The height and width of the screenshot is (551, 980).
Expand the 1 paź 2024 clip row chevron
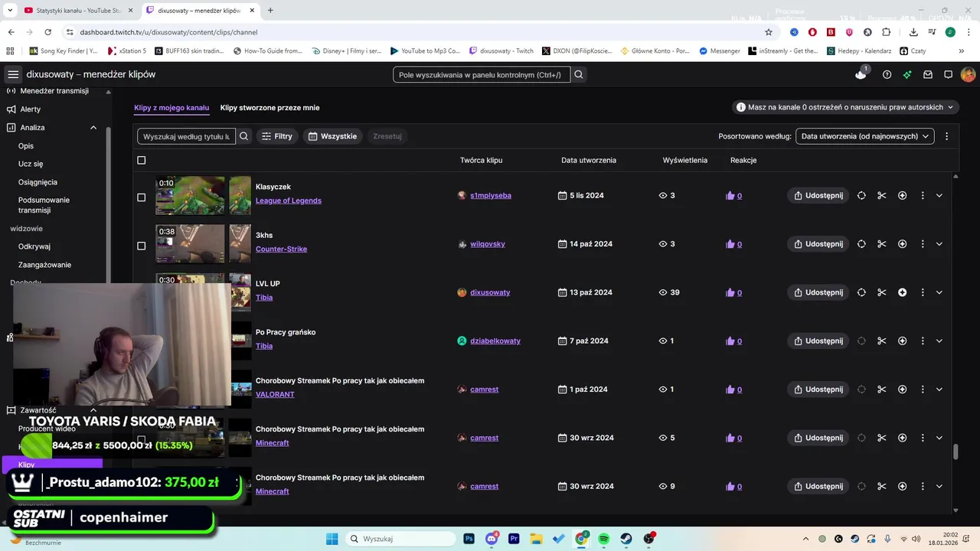click(939, 390)
